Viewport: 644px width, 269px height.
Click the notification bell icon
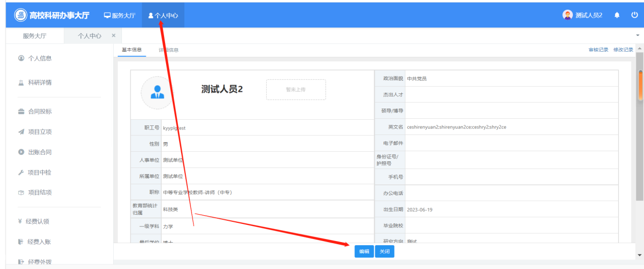[x=617, y=15]
